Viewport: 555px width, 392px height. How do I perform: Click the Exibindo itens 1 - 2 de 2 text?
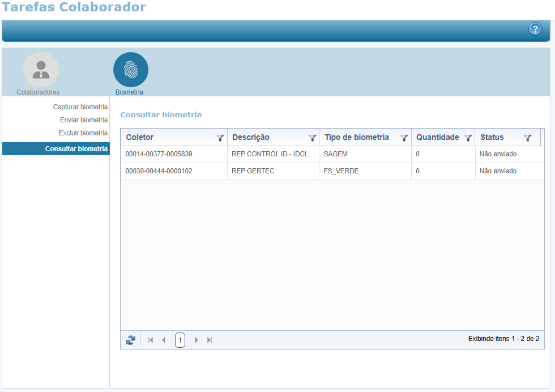[503, 339]
